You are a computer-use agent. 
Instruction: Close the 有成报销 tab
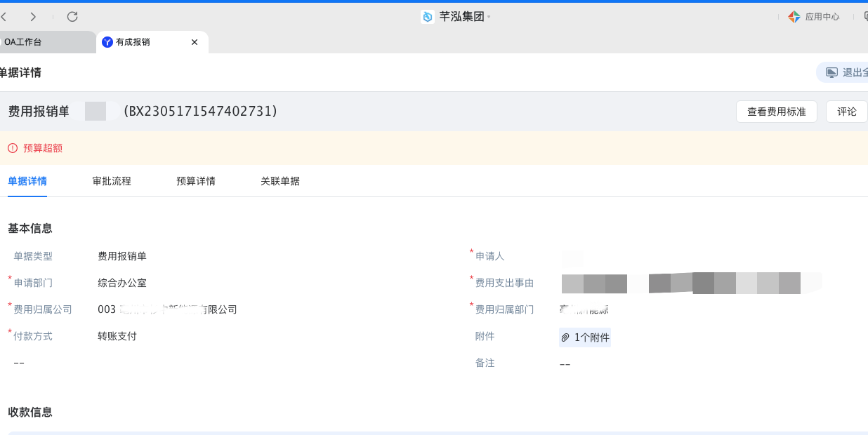pos(194,41)
